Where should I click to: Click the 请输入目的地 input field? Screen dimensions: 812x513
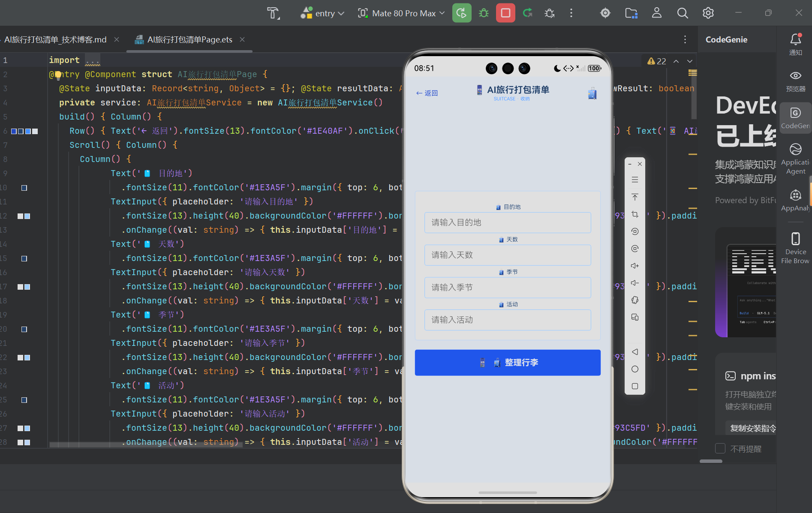[x=508, y=222]
